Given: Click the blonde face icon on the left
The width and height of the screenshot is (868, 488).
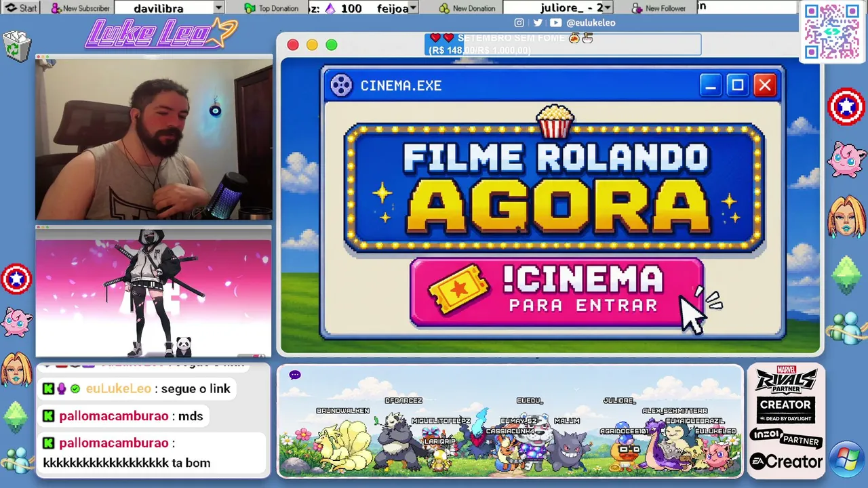Looking at the screenshot, I should tap(16, 370).
